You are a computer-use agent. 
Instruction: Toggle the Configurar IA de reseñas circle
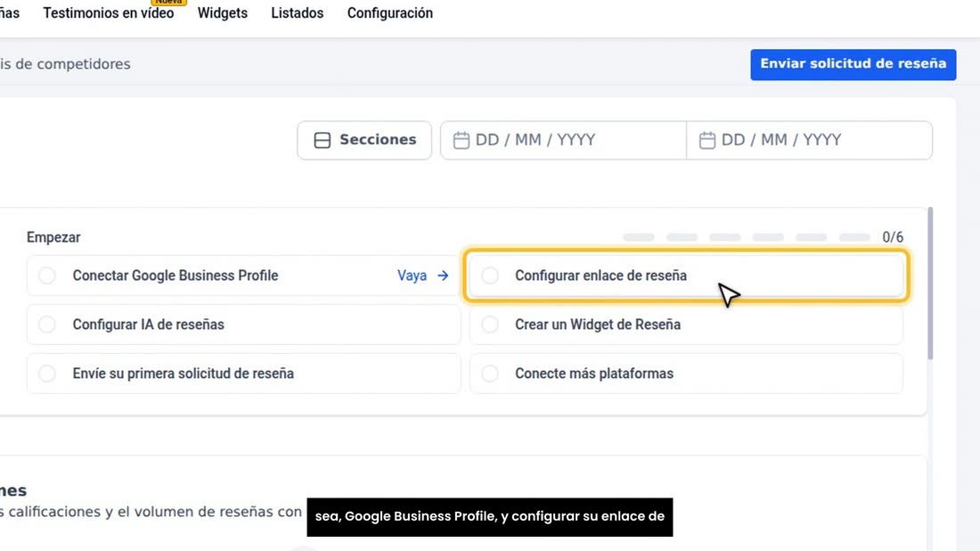click(x=47, y=325)
